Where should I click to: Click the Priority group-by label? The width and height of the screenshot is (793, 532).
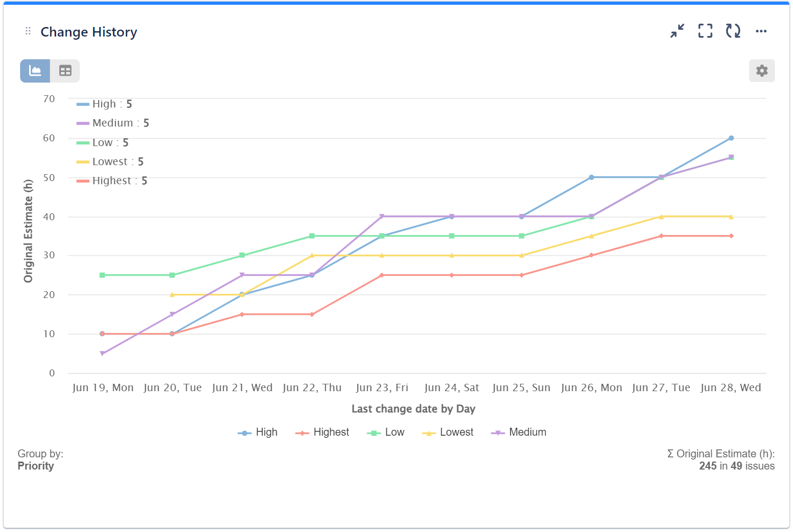[36, 466]
